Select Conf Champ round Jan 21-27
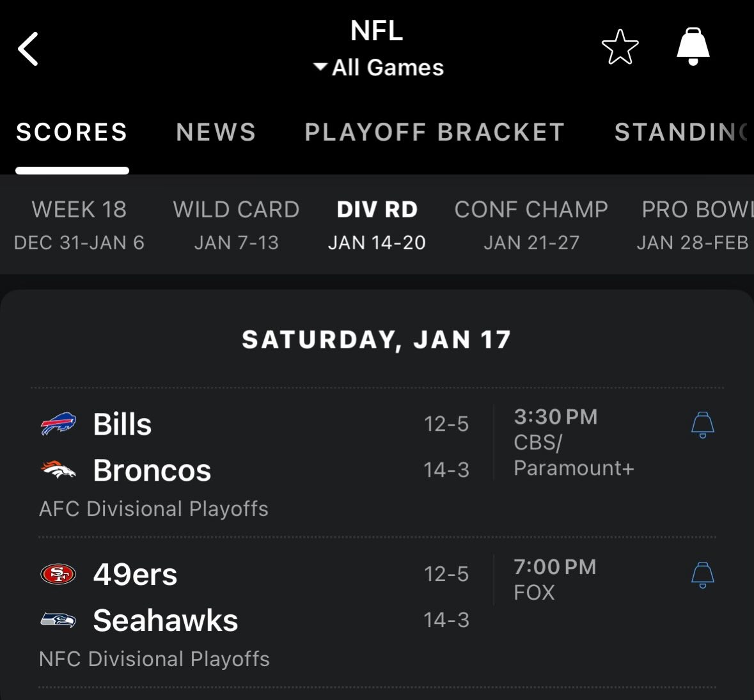 coord(531,225)
